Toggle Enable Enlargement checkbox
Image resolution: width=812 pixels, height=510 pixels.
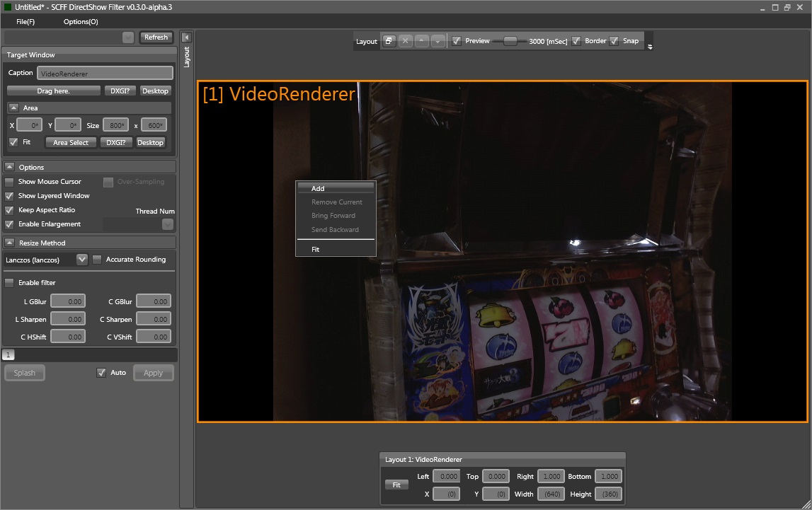click(x=9, y=224)
